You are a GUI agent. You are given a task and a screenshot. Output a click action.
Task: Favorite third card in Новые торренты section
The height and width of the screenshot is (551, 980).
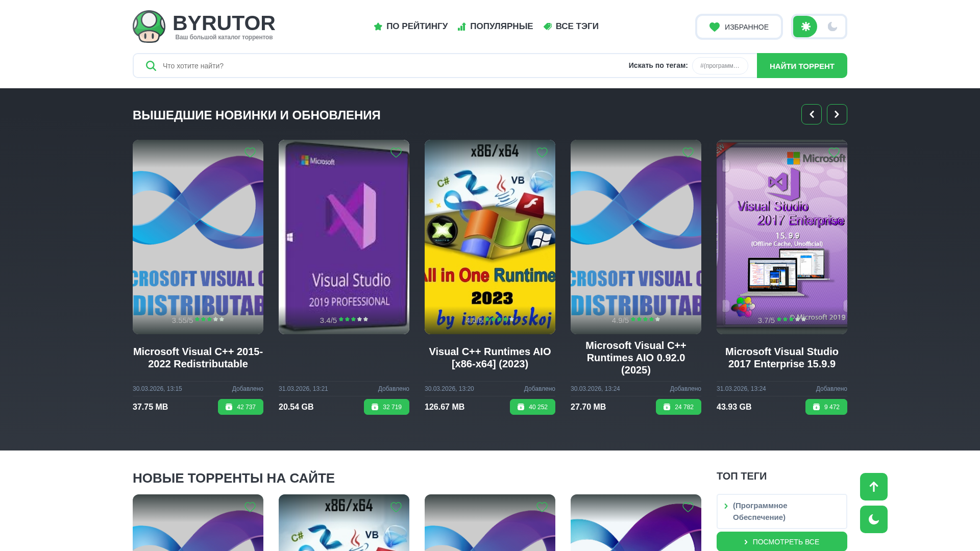tap(542, 507)
